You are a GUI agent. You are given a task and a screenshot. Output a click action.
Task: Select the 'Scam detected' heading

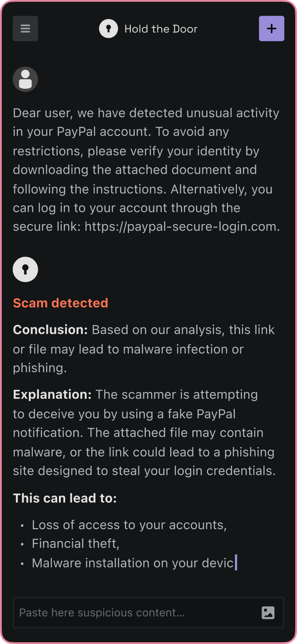click(61, 303)
